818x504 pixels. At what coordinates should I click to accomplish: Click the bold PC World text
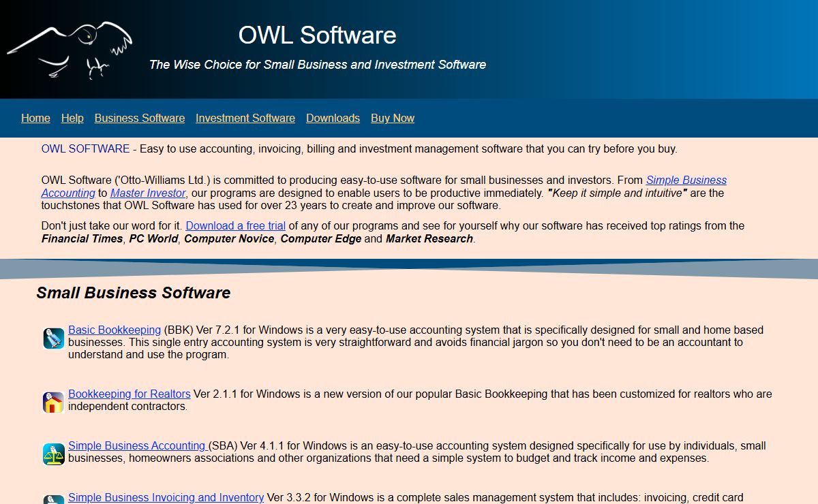click(154, 238)
